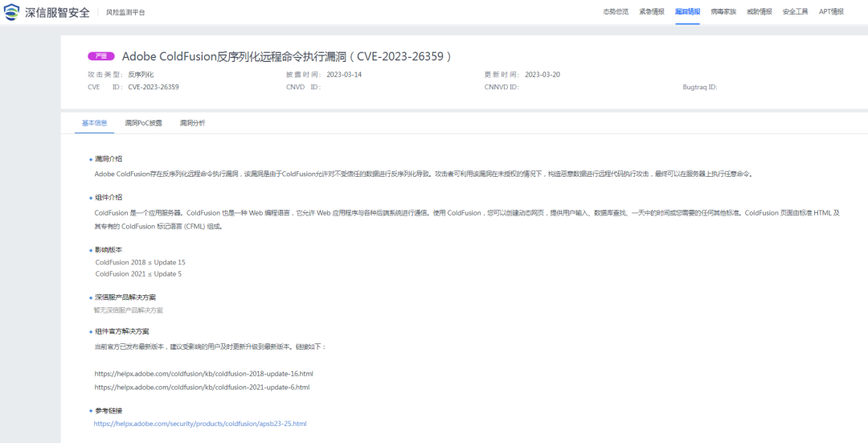Click ColdFusion 2018 ≤ Update 15 text
Viewport: 868px width, 443px height.
(140, 262)
